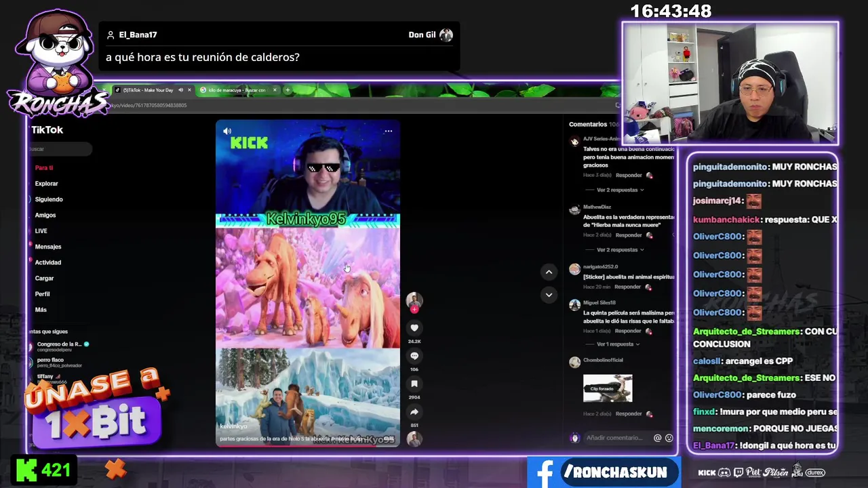Go to the previous video with the up chevron
Image resolution: width=868 pixels, height=488 pixels.
point(549,272)
